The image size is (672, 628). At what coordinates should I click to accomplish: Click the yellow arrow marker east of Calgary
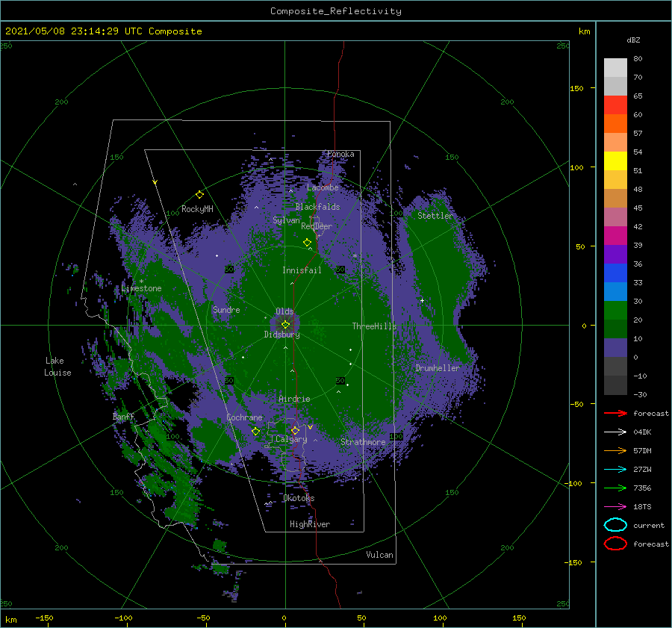tap(310, 427)
